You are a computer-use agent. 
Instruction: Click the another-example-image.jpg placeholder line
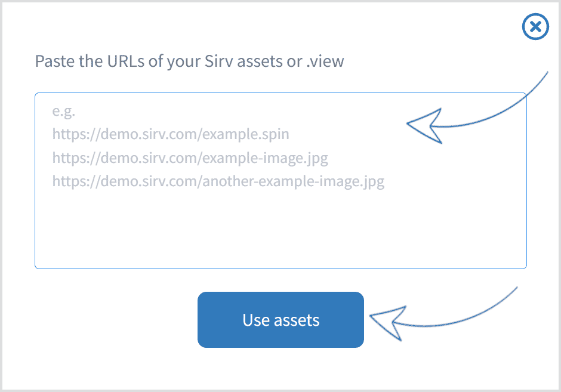pyautogui.click(x=218, y=181)
